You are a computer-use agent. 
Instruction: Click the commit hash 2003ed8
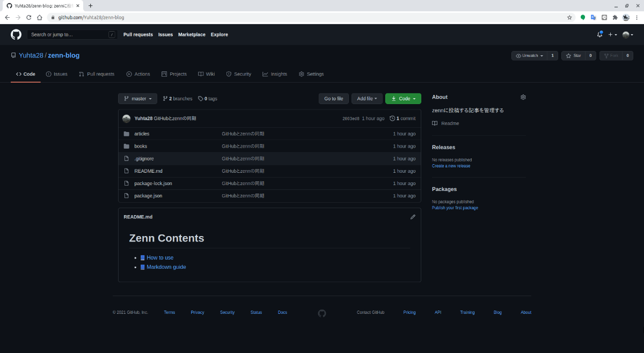pyautogui.click(x=350, y=119)
